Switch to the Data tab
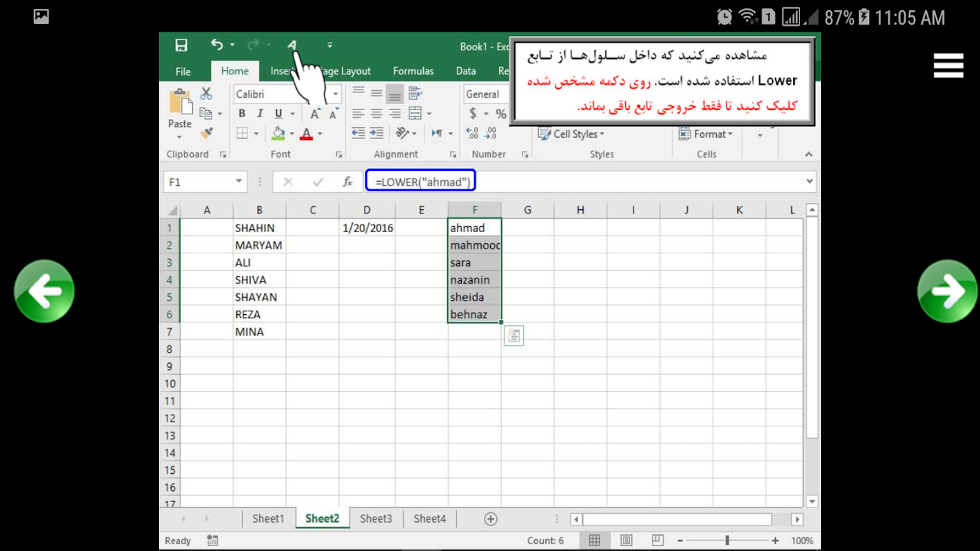980x551 pixels. pyautogui.click(x=466, y=71)
